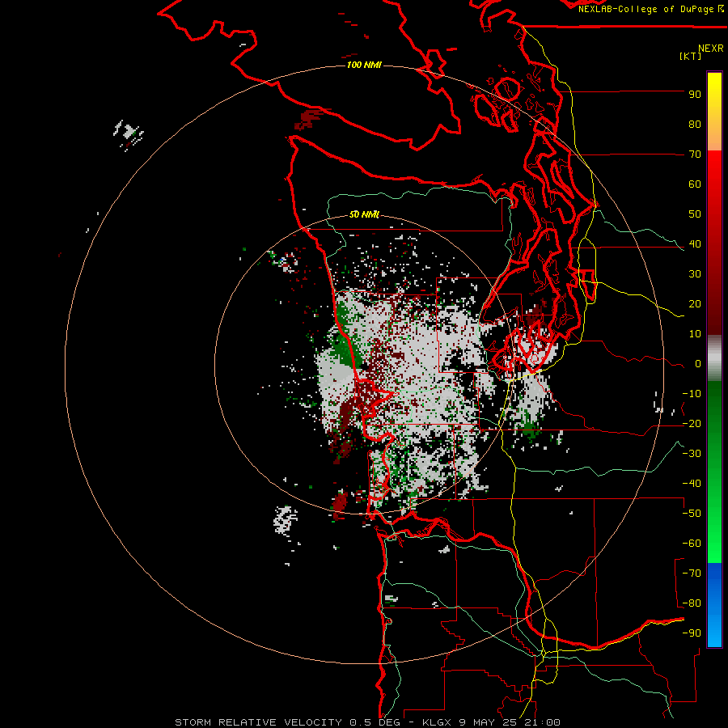
Task: Select the positive 90 value on velocity scale
Action: click(x=695, y=95)
